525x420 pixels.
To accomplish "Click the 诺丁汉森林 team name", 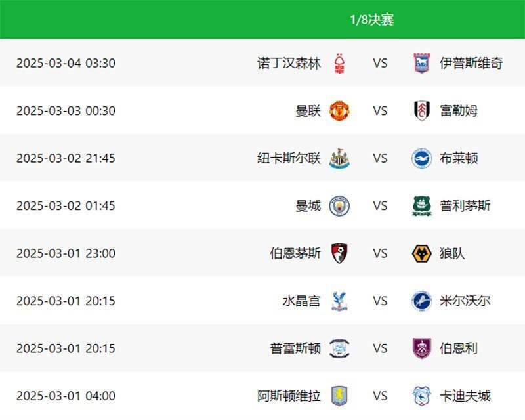I will click(289, 63).
